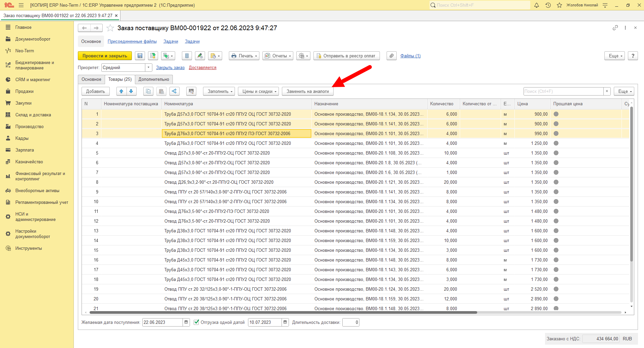This screenshot has width=644, height=348.
Task: Click the split row share icon
Action: tap(174, 91)
